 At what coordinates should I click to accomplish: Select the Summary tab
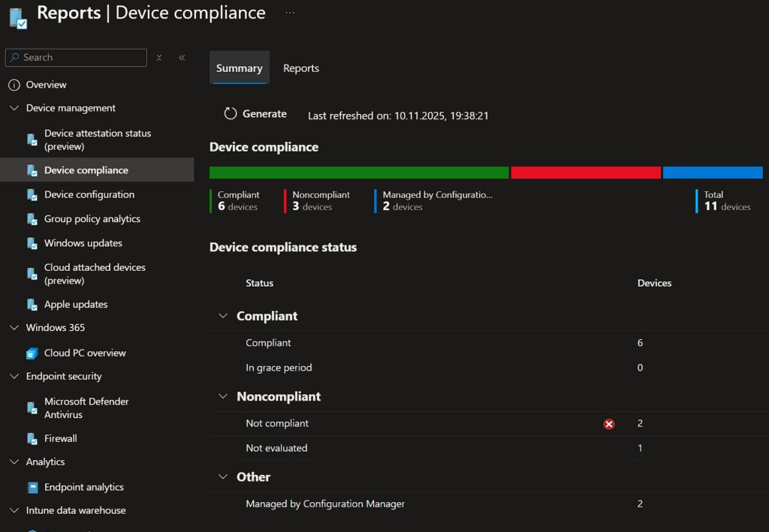(239, 68)
